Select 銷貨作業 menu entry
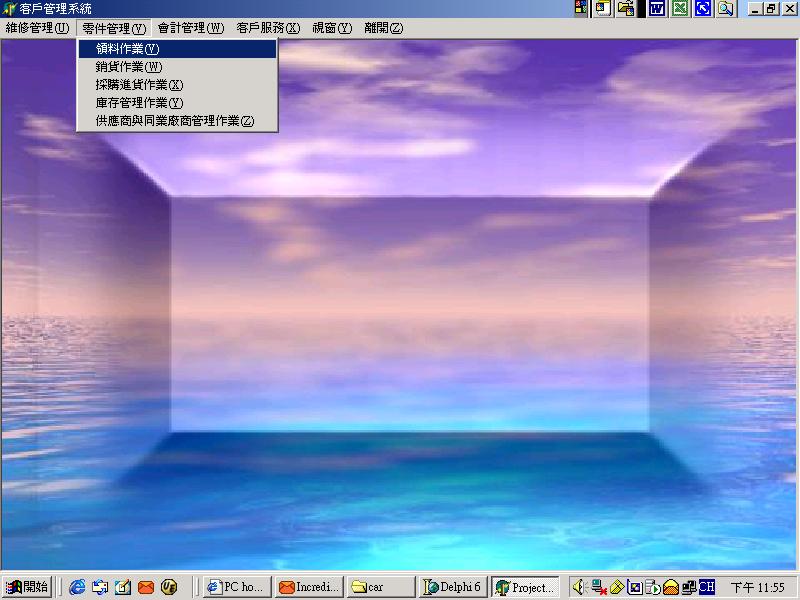Image resolution: width=800 pixels, height=600 pixels. 177,67
